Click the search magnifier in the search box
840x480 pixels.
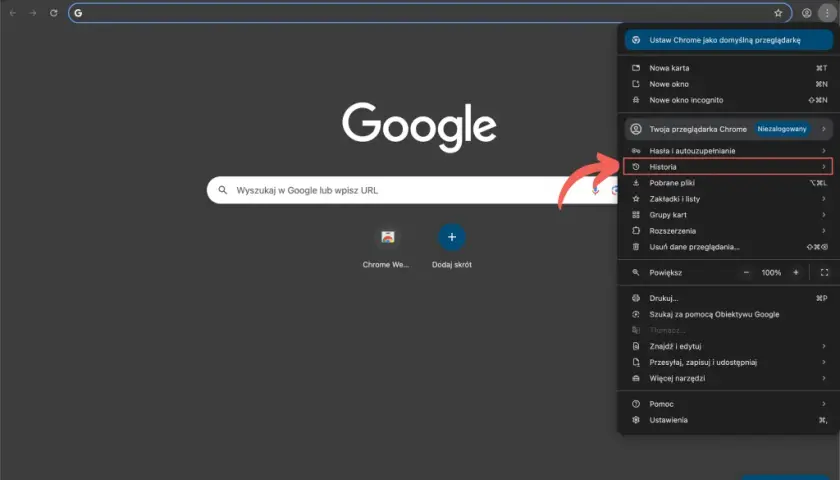pyautogui.click(x=223, y=190)
